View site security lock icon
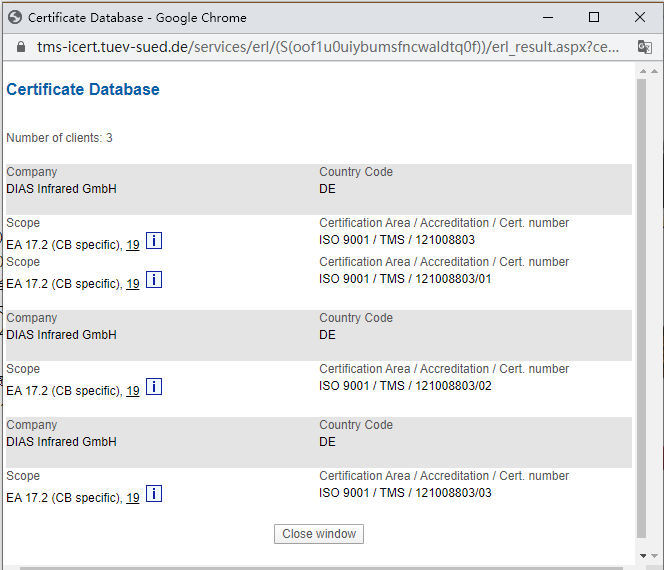 pos(19,47)
